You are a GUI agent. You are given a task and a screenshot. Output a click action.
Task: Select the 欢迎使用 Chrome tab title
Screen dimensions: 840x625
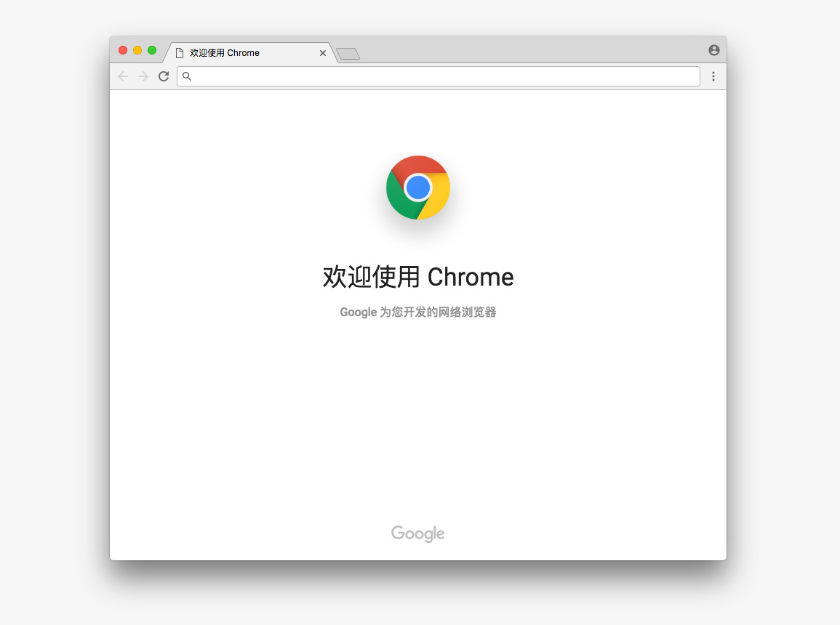coord(225,53)
